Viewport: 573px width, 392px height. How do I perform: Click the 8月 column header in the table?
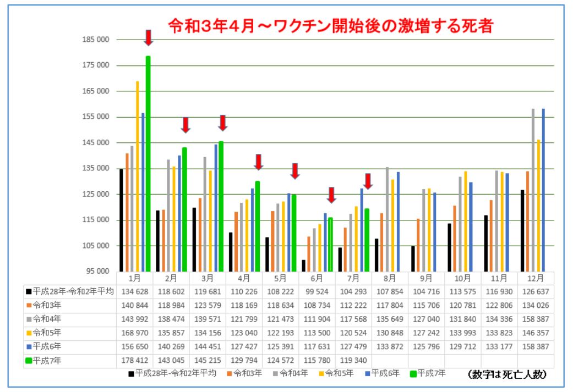point(390,278)
